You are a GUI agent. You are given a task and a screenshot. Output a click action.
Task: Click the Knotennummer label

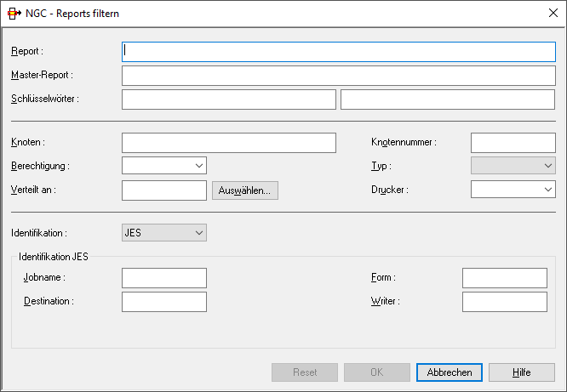point(404,142)
